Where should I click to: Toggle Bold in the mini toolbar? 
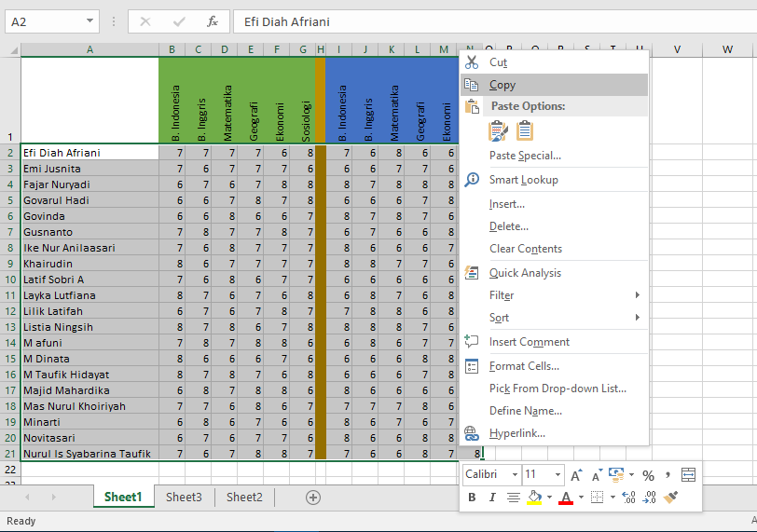[x=472, y=498]
